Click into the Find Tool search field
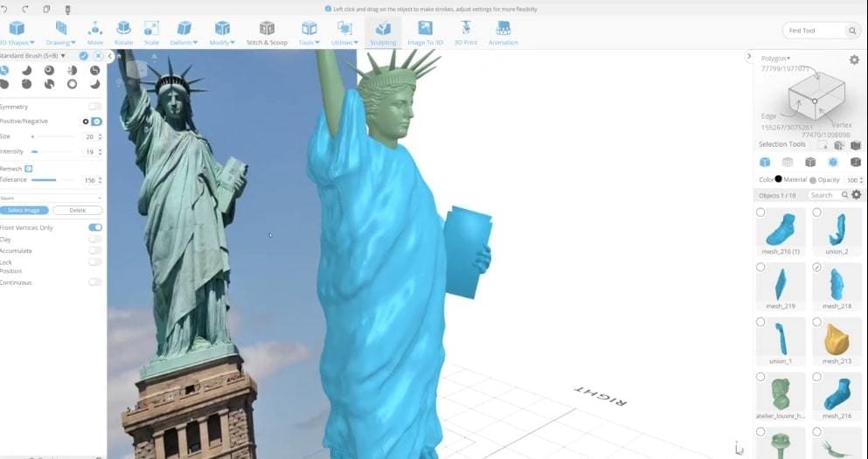Screen dimensions: 868x459 [x=814, y=31]
